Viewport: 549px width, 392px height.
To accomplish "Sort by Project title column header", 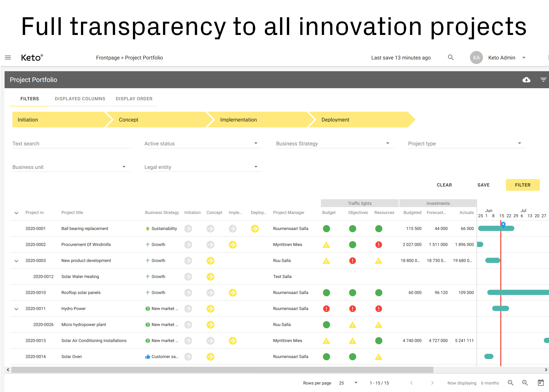I will coord(72,213).
